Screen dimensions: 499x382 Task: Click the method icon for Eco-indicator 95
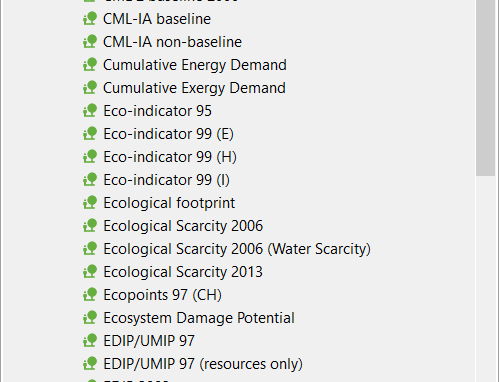pyautogui.click(x=90, y=111)
